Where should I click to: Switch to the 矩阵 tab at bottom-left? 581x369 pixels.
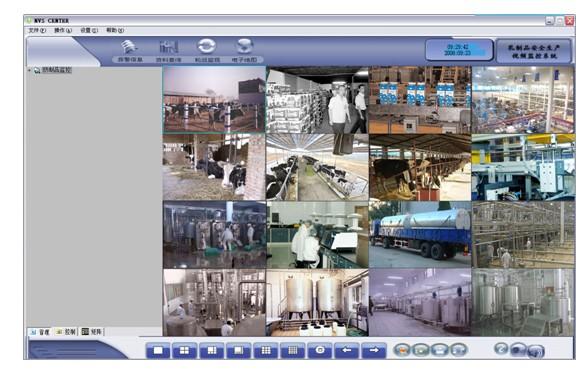(92, 332)
